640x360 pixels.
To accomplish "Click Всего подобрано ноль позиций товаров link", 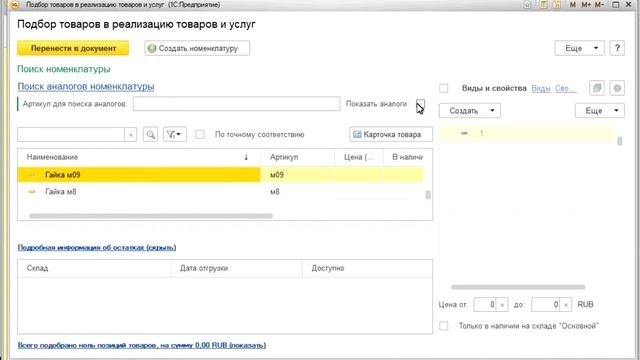I will pos(142,345).
